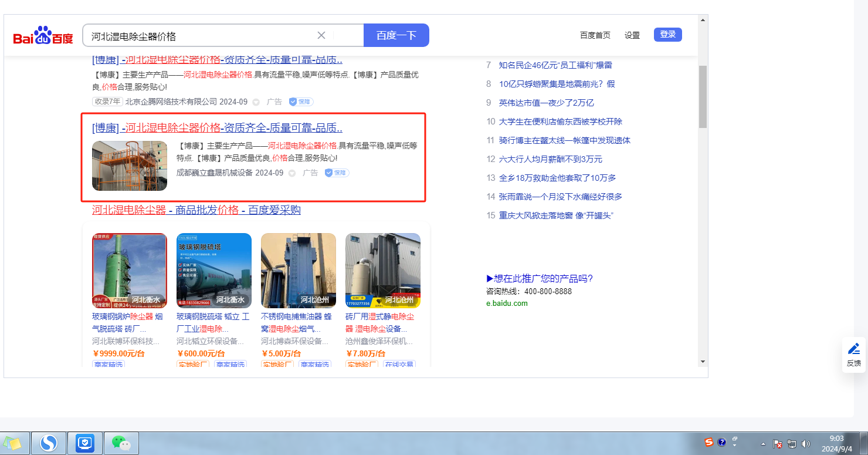Click the volume speaker tray icon
This screenshot has width=868, height=455.
806,444
